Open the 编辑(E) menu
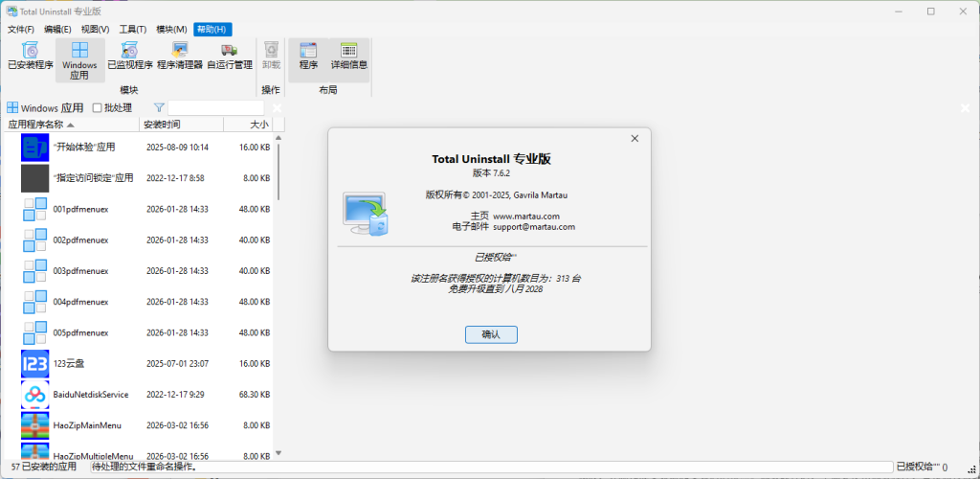 click(57, 30)
